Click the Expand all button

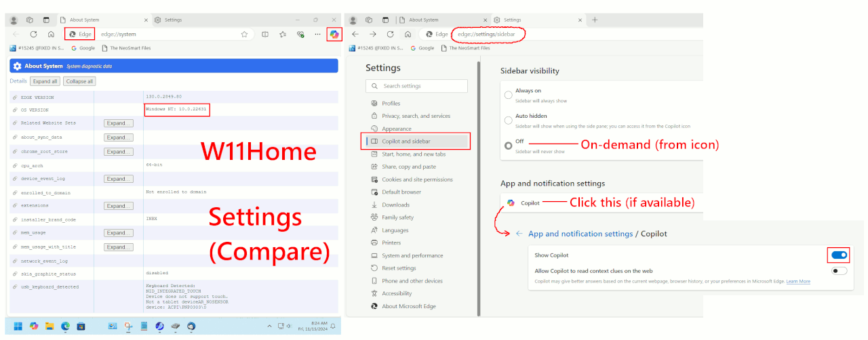[45, 81]
